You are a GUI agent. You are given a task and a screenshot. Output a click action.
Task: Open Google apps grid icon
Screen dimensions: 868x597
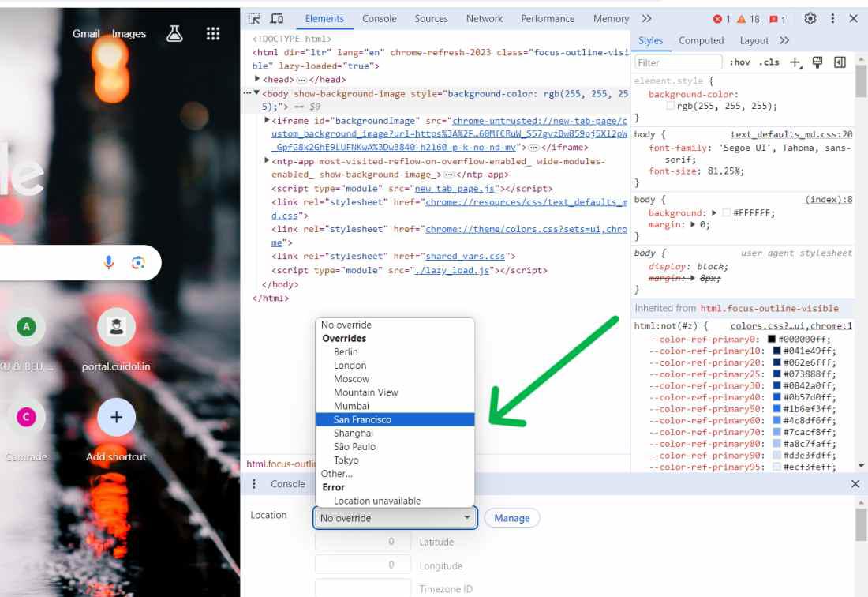tap(213, 34)
